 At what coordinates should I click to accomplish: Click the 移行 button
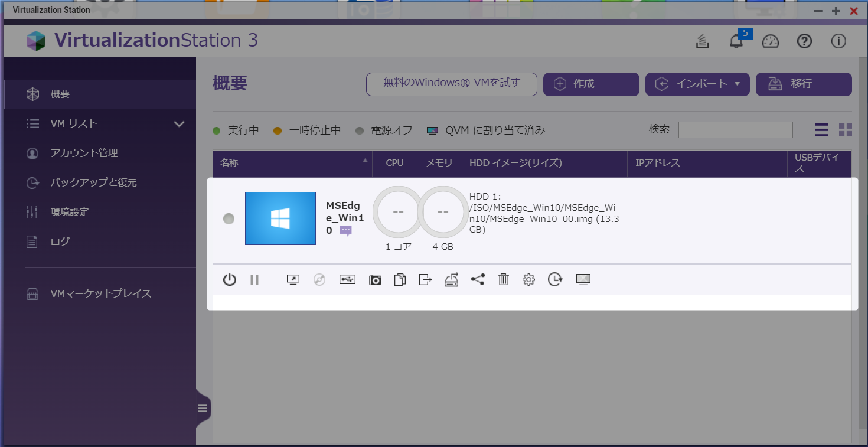804,84
